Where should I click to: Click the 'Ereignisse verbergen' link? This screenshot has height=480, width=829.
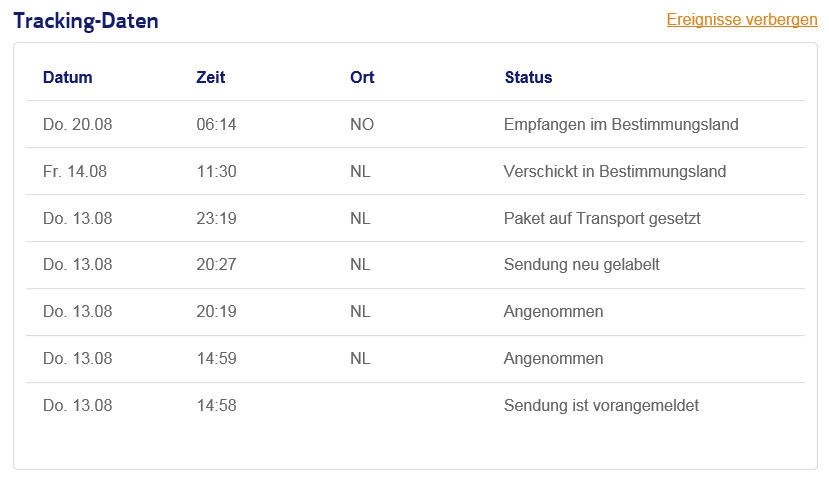tap(742, 20)
